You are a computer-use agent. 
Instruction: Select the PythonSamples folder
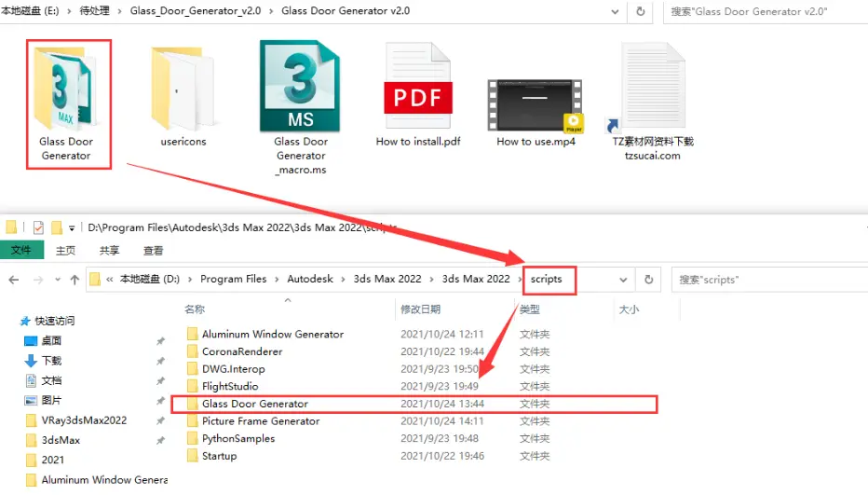tap(238, 438)
